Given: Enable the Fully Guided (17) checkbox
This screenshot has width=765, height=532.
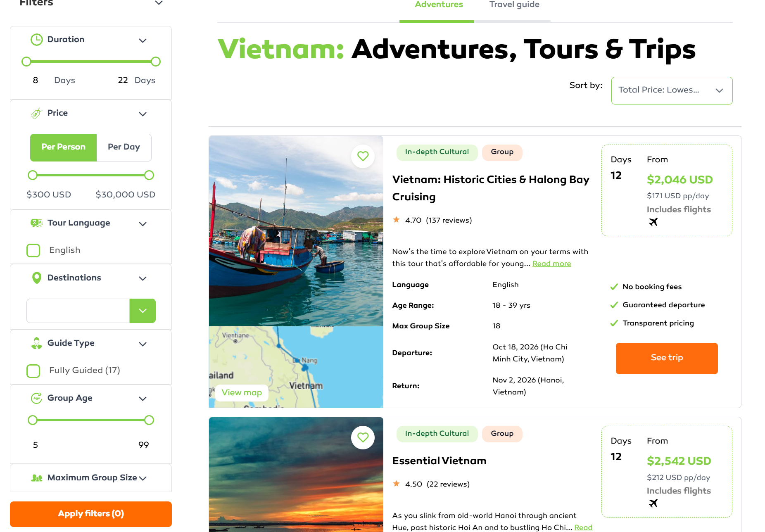Looking at the screenshot, I should click(33, 371).
